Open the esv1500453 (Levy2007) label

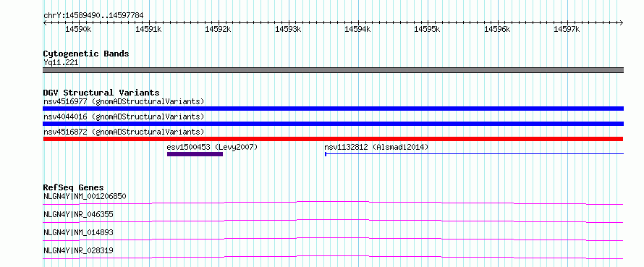pyautogui.click(x=212, y=147)
